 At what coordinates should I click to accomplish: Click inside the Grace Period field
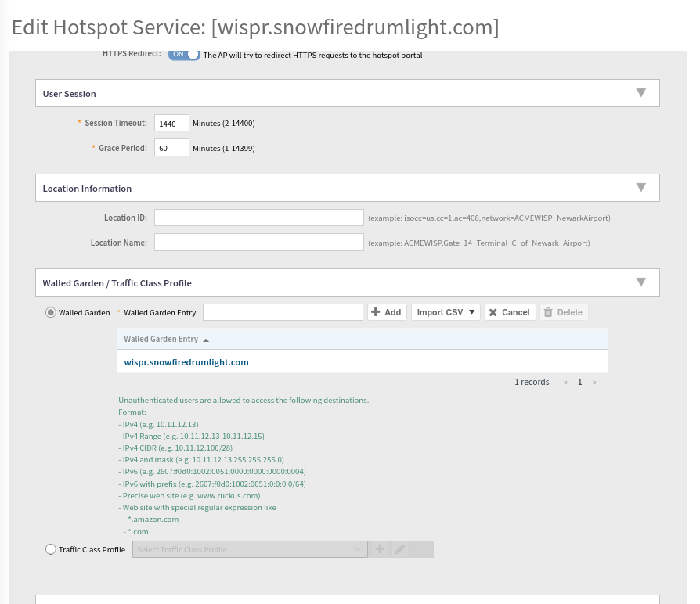point(171,148)
